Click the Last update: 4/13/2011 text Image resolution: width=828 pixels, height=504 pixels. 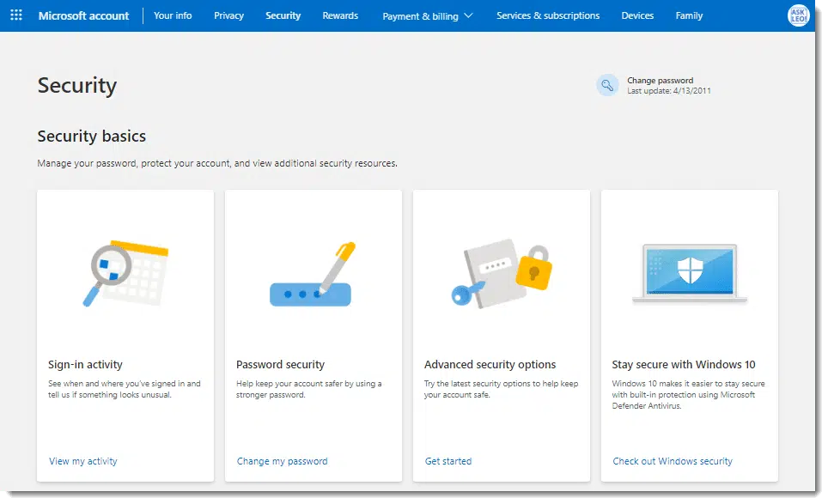(668, 91)
